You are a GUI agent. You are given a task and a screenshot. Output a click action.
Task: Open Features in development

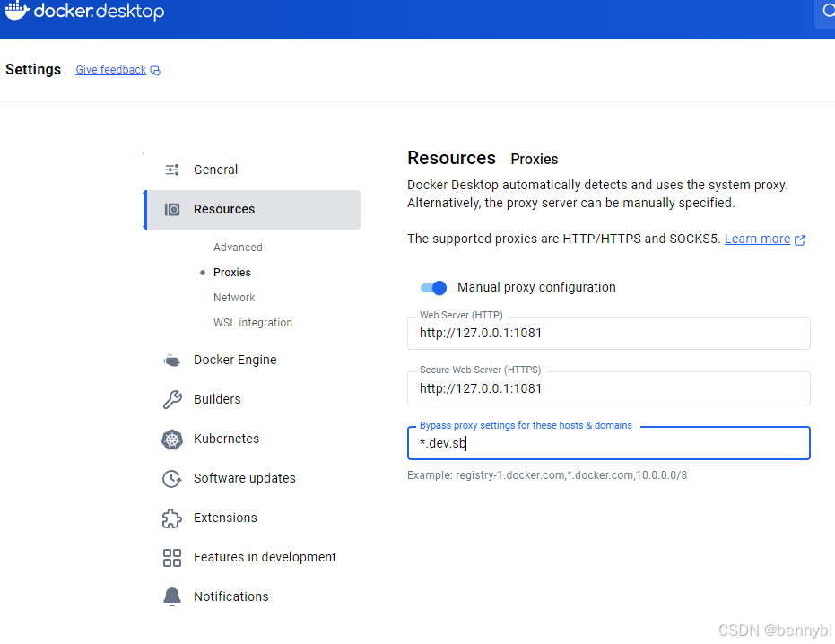coord(252,557)
